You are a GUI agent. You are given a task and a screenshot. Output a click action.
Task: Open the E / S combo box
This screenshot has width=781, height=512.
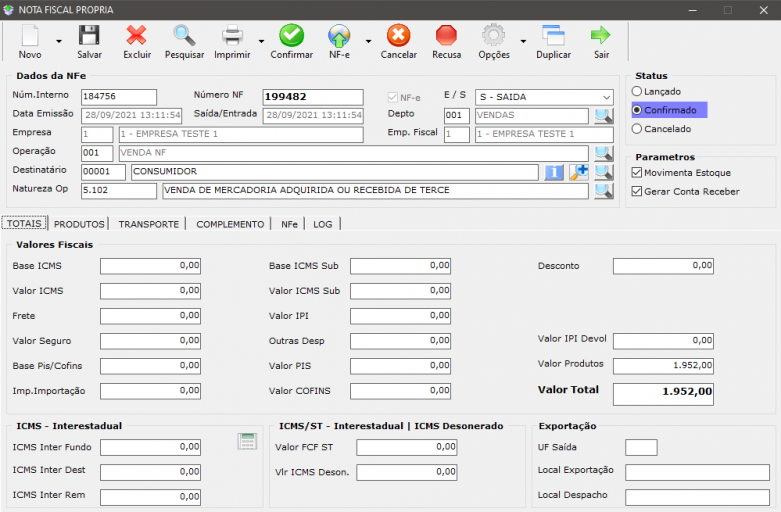[544, 97]
